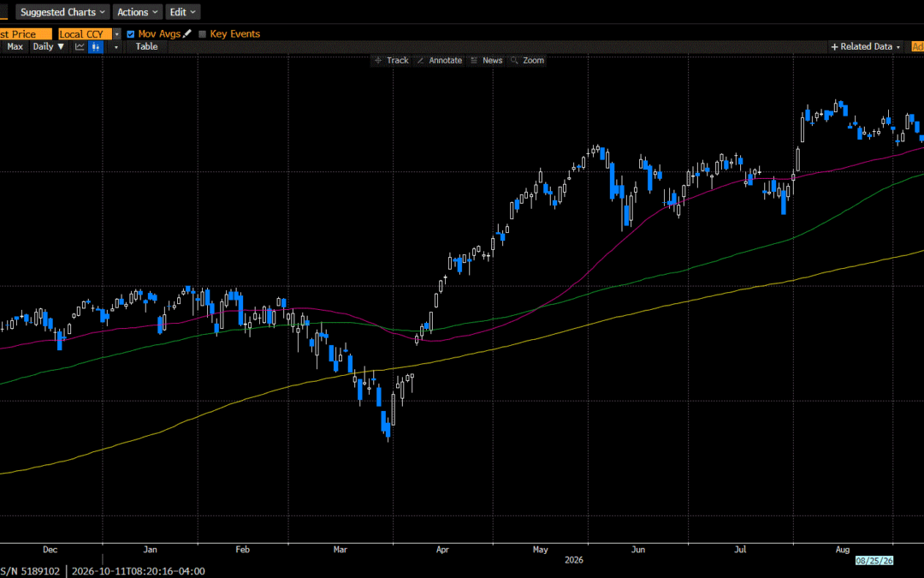Click the Jun axis label
Viewport: 924px width, 578px height.
pos(638,550)
